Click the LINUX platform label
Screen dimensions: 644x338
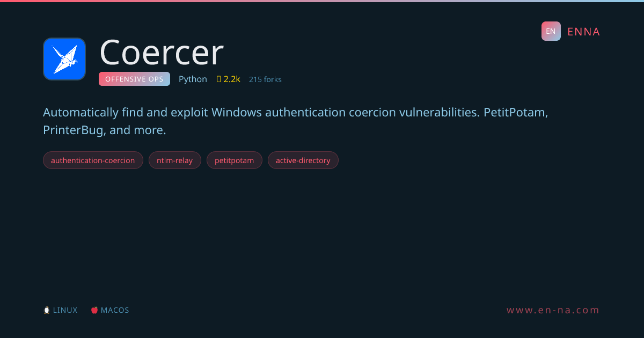tap(65, 310)
